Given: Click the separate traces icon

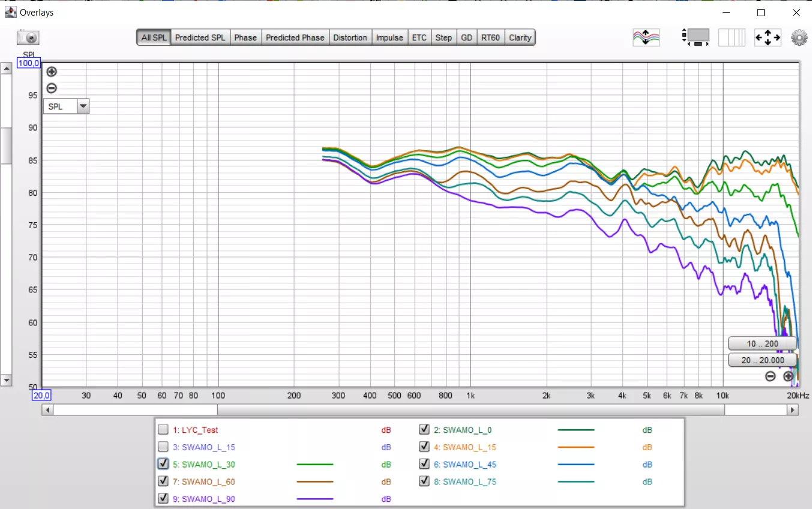Looking at the screenshot, I should pos(646,37).
